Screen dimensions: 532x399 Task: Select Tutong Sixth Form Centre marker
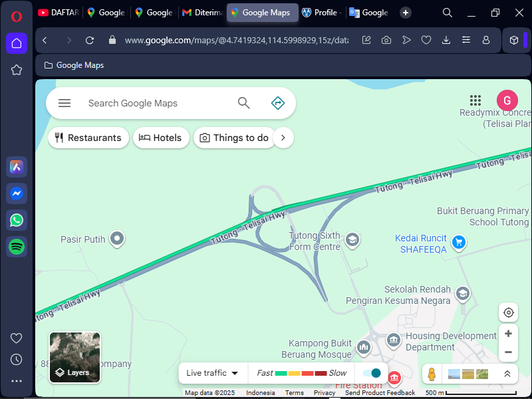coord(352,240)
